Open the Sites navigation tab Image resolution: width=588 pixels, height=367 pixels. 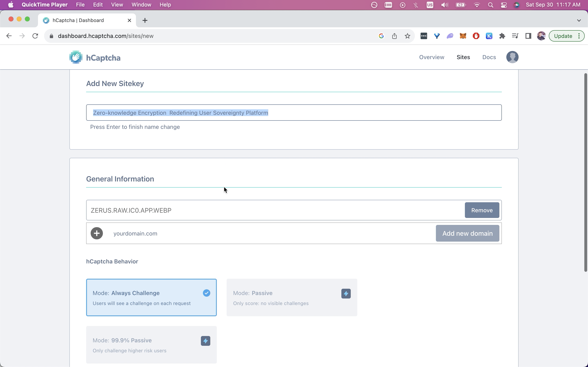coord(463,57)
